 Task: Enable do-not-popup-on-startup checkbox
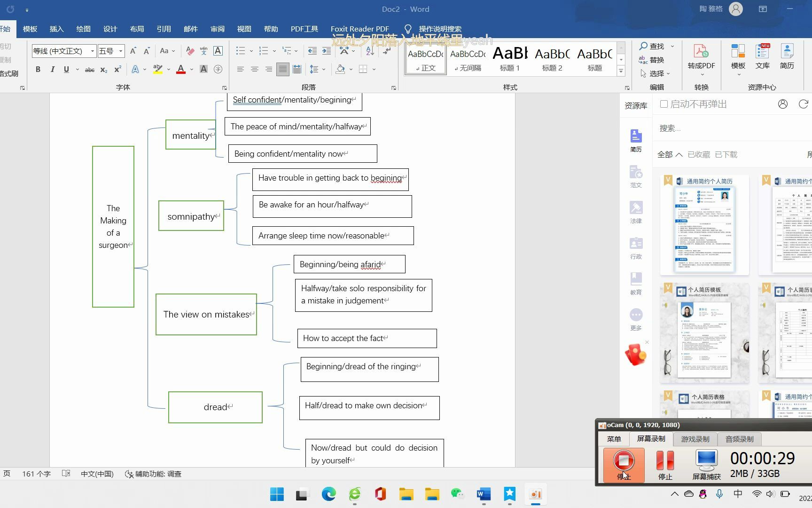(x=664, y=104)
